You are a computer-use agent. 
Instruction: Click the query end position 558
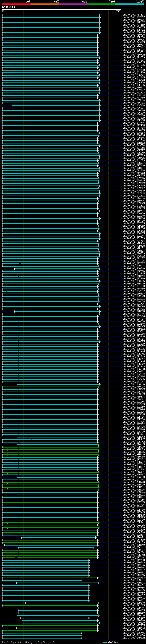click(118, 11)
